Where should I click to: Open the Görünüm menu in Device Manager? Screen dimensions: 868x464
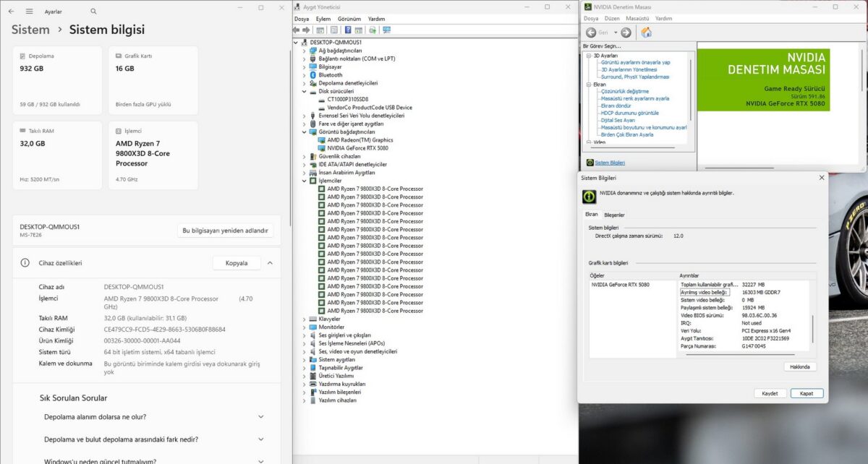click(349, 19)
